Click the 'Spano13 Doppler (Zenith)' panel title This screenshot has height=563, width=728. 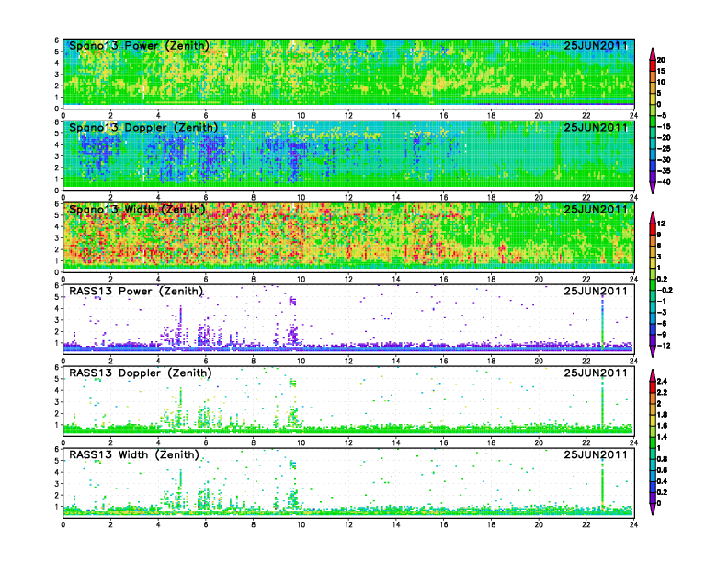click(143, 128)
